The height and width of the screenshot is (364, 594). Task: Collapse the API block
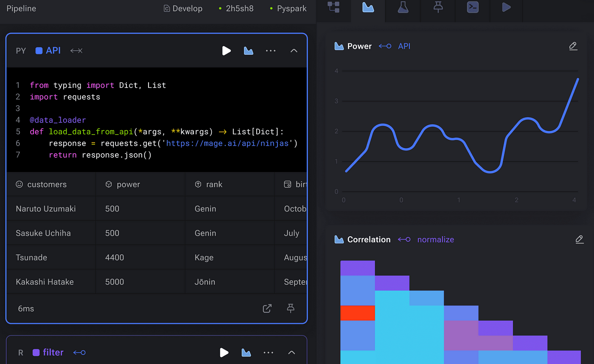tap(294, 51)
